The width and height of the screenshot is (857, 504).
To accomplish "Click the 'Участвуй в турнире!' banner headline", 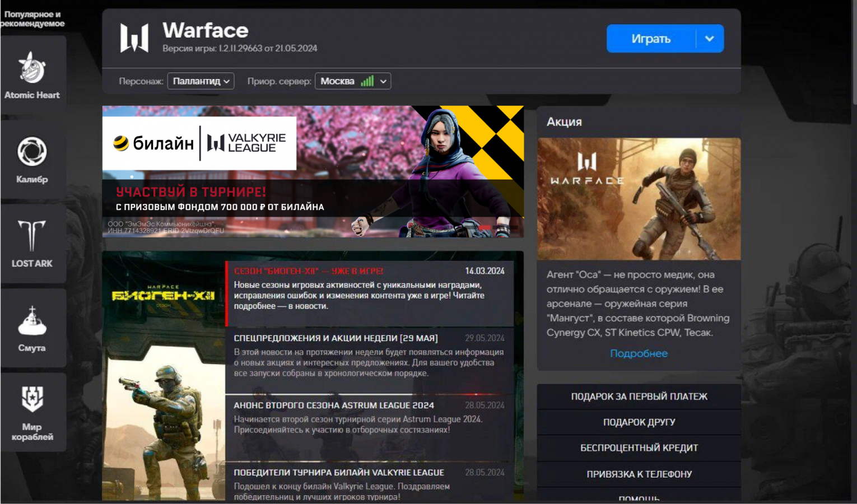I will [191, 192].
